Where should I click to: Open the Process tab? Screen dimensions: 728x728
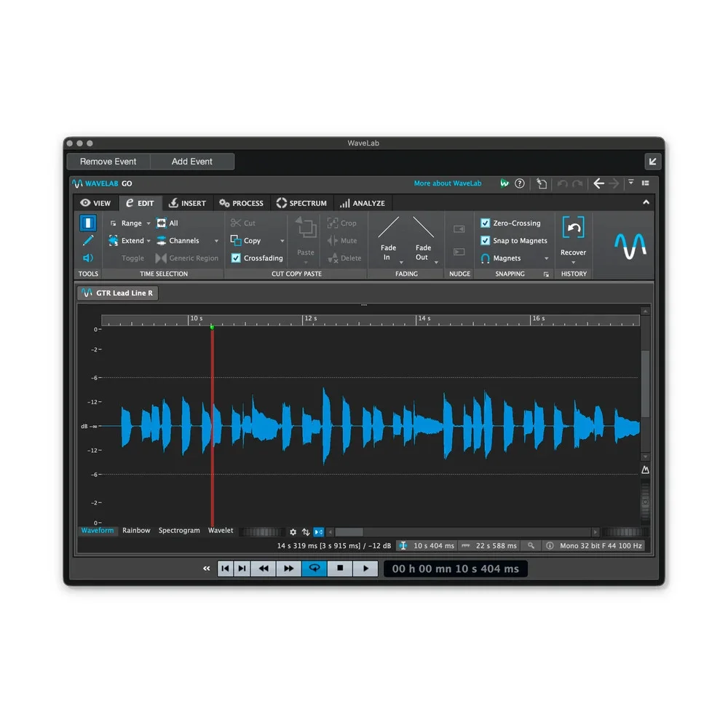point(242,203)
